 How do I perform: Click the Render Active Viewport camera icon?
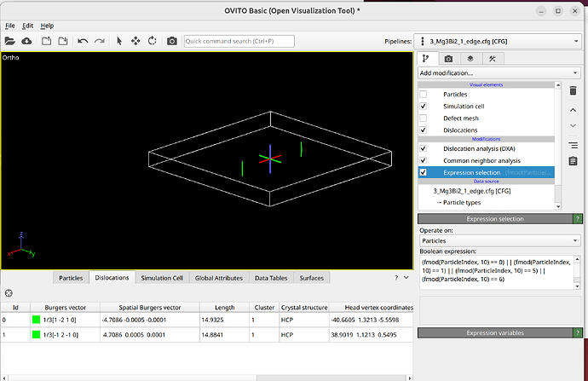tap(172, 41)
